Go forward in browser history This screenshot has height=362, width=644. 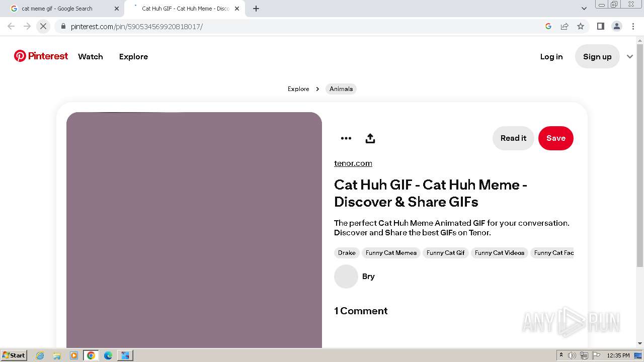click(x=27, y=26)
